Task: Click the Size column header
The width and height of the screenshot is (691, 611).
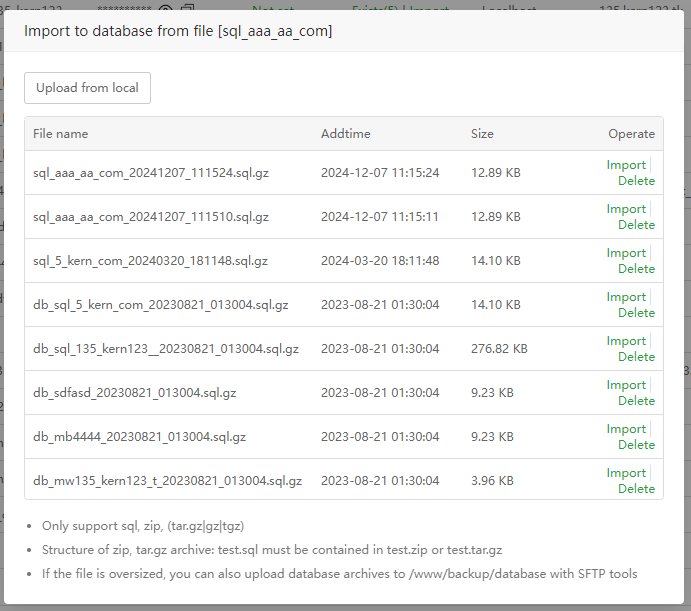Action: (482, 134)
